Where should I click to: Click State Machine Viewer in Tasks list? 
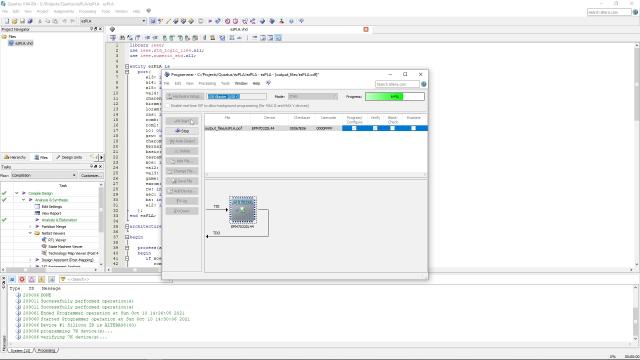tap(65, 247)
